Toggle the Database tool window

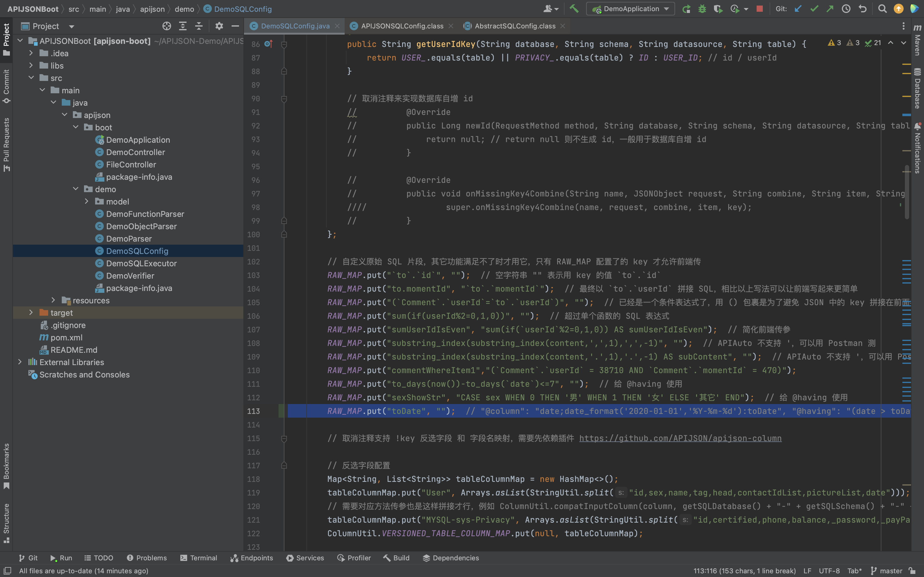pos(917,90)
